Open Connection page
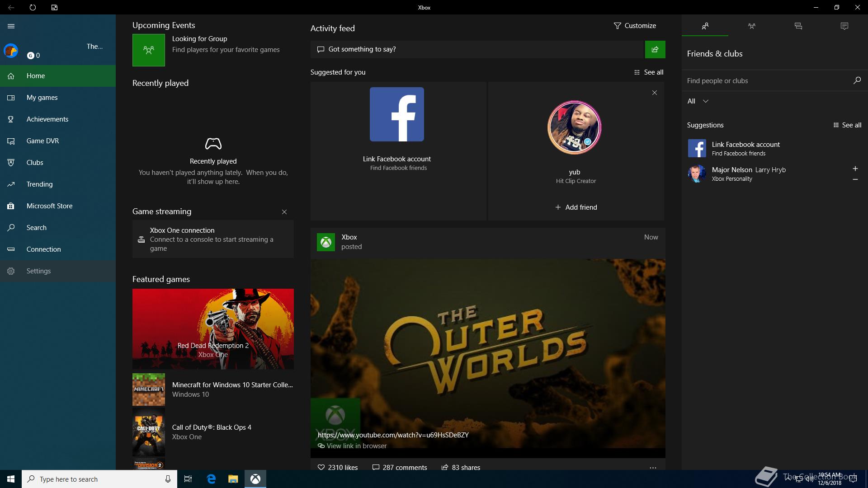The image size is (868, 488). point(58,249)
